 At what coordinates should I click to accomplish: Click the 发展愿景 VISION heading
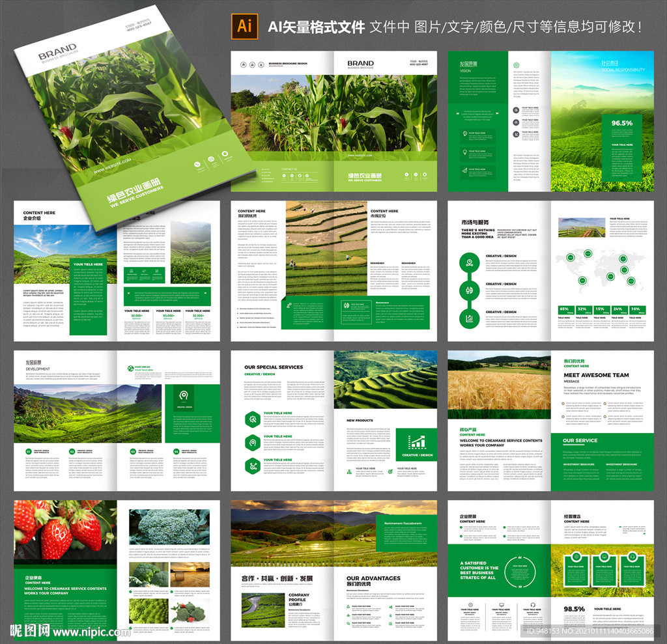(468, 66)
